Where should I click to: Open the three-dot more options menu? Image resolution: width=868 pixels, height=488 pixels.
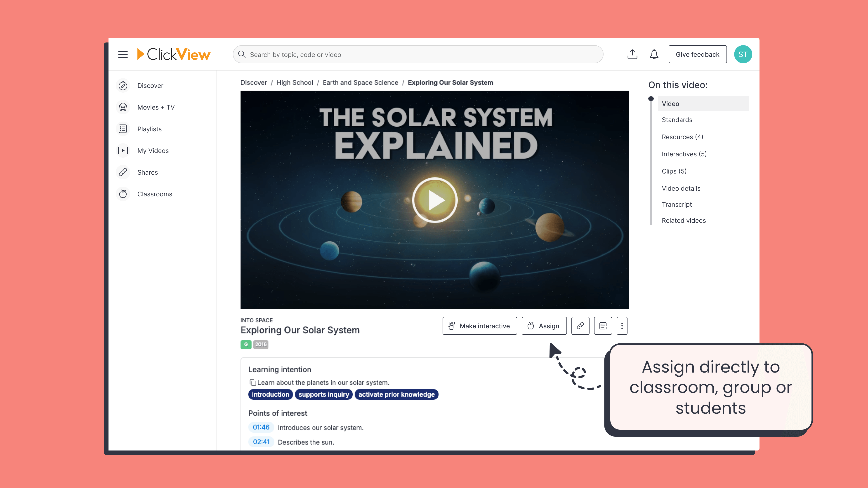[622, 326]
